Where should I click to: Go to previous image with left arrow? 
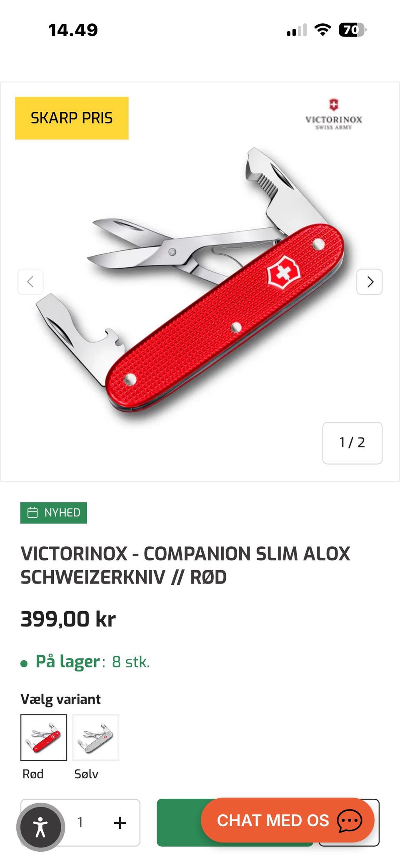(x=30, y=282)
